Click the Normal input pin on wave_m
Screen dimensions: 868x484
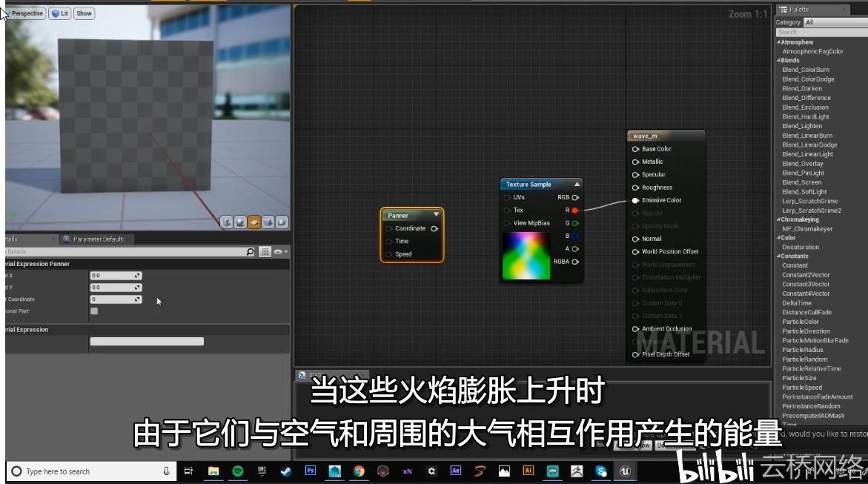click(x=635, y=239)
